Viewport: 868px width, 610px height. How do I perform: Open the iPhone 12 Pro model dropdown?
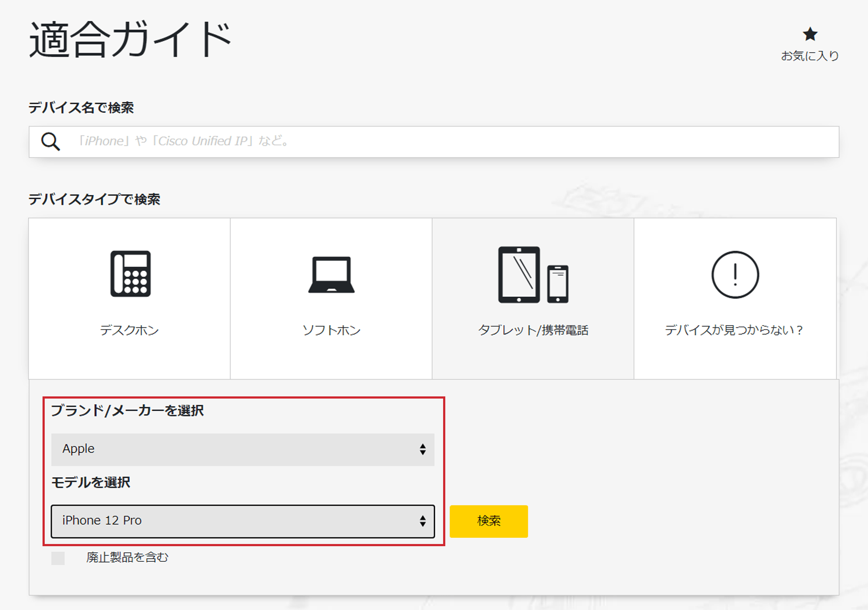tap(243, 521)
